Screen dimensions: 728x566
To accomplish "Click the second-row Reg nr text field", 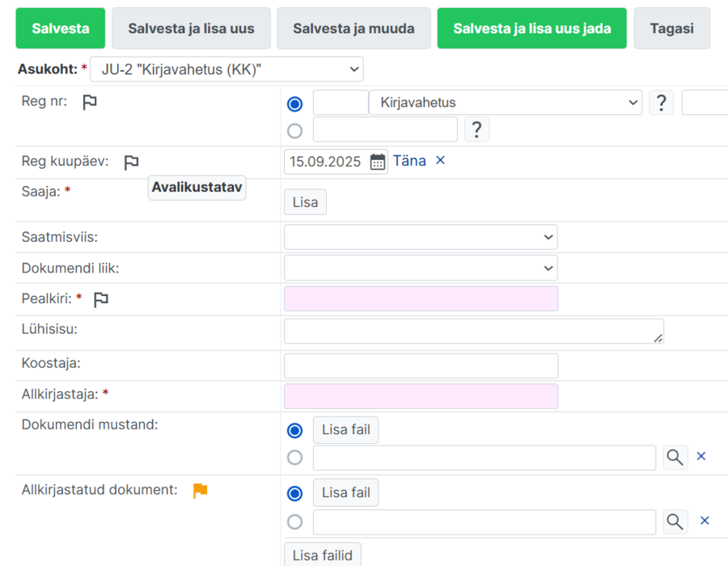I will coord(385,129).
